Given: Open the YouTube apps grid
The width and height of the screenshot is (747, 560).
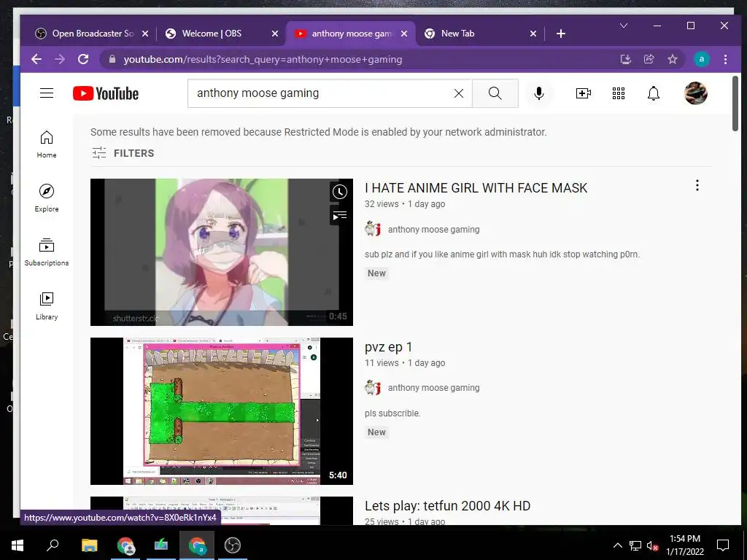Looking at the screenshot, I should point(619,93).
